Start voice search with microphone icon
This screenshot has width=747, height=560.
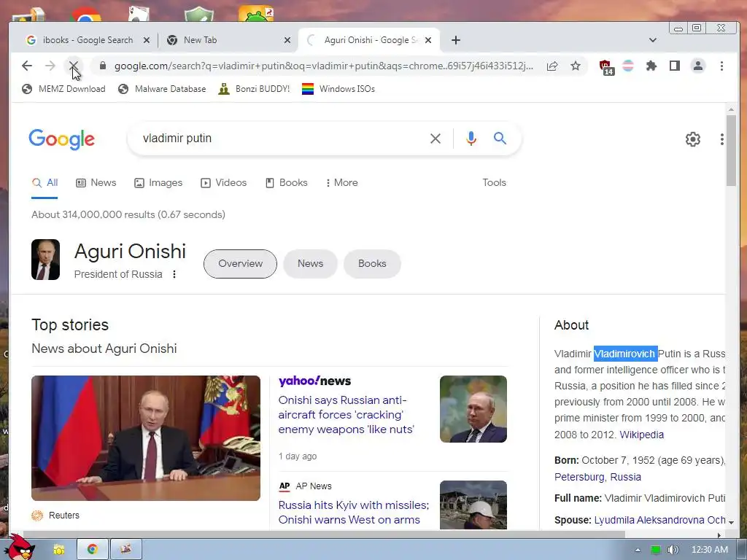pos(471,139)
